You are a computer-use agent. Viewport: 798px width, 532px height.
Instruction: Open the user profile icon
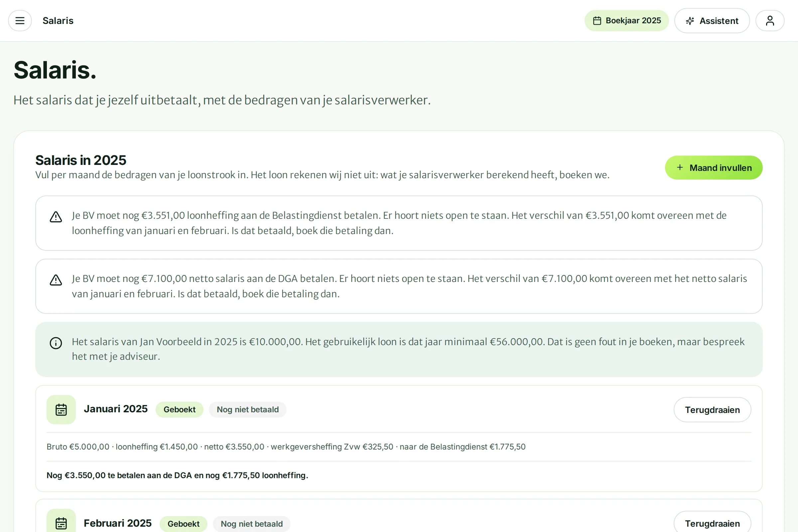click(770, 21)
